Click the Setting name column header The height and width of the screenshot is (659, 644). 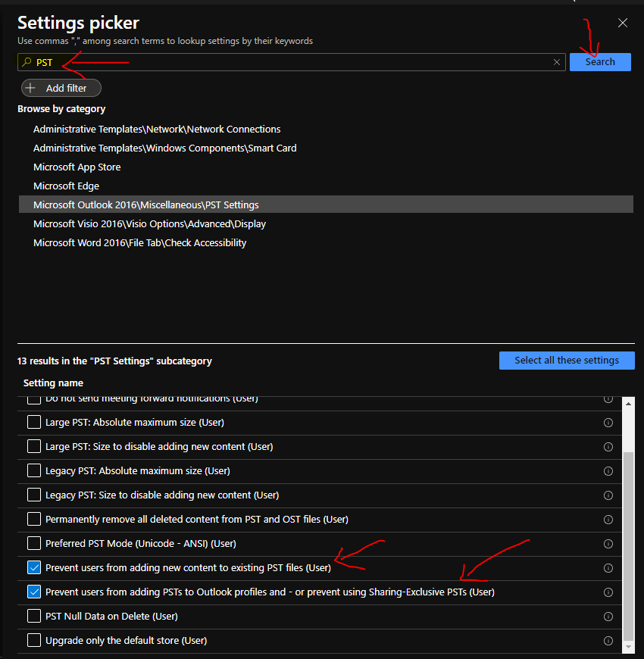click(x=53, y=383)
